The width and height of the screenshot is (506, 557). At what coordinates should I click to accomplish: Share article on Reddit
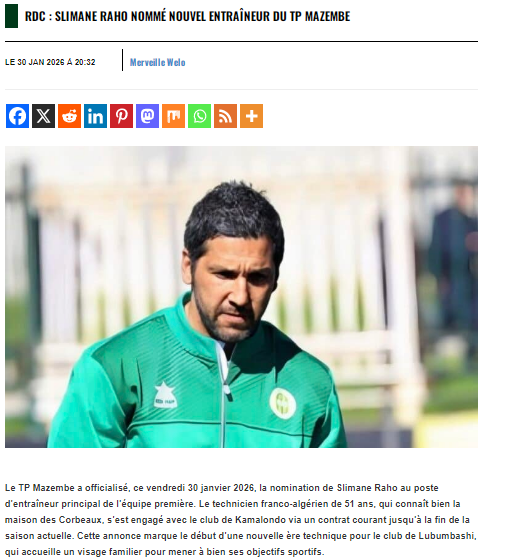pyautogui.click(x=69, y=116)
